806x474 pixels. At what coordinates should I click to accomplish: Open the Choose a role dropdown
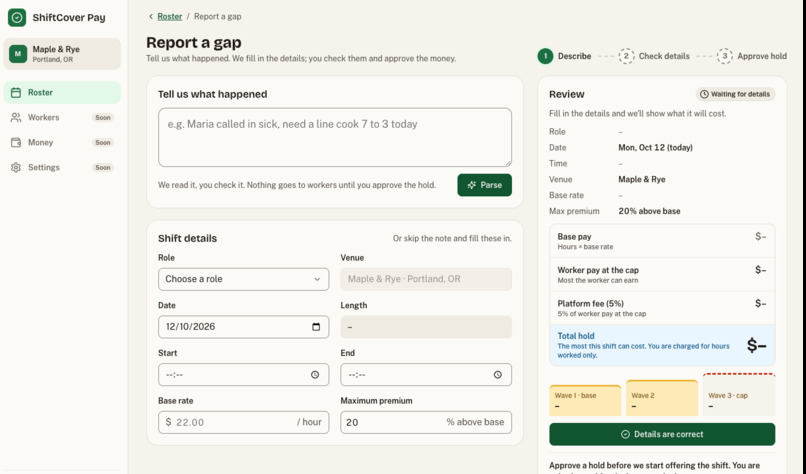[x=244, y=279]
